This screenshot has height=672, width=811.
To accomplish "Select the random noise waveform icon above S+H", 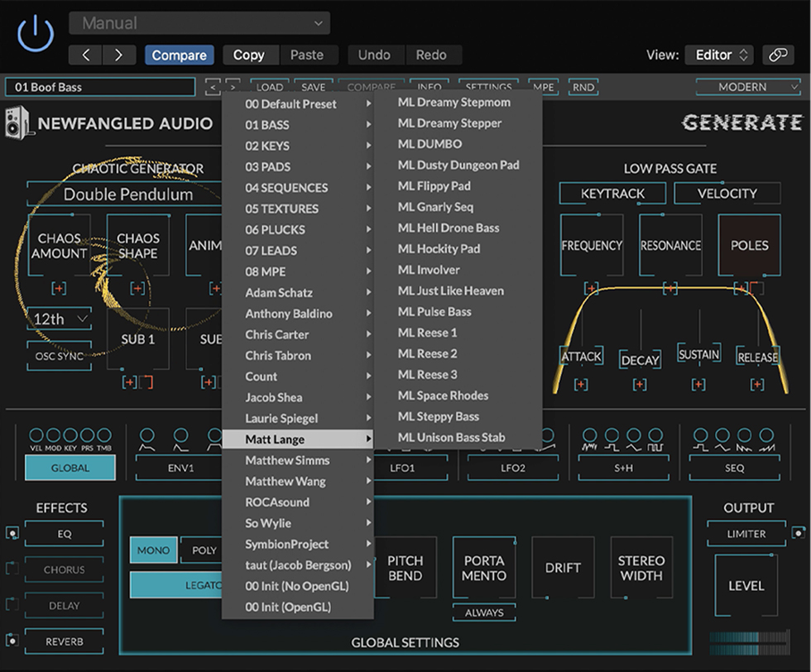I will click(588, 445).
